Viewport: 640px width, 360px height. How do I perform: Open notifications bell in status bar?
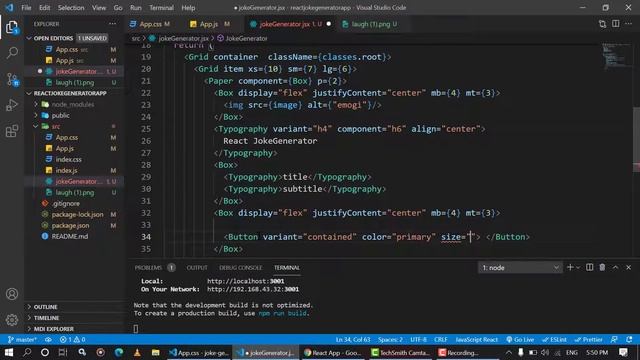pyautogui.click(x=629, y=339)
